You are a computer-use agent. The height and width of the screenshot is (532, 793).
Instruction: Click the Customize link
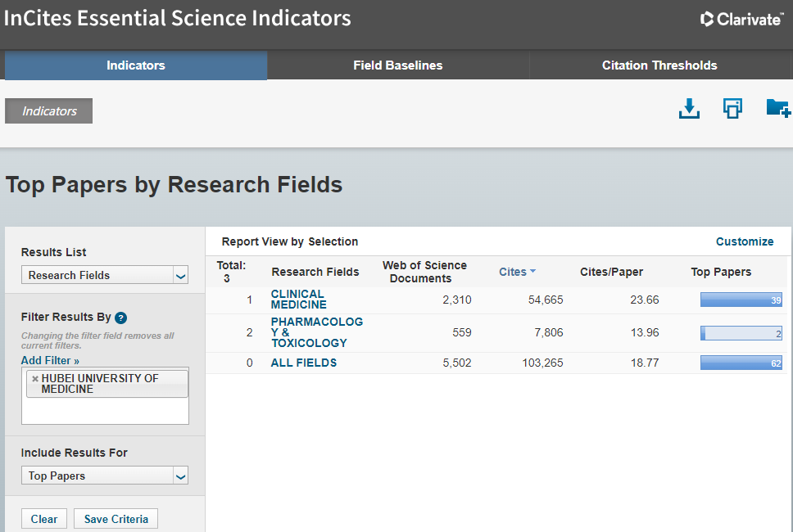(744, 241)
